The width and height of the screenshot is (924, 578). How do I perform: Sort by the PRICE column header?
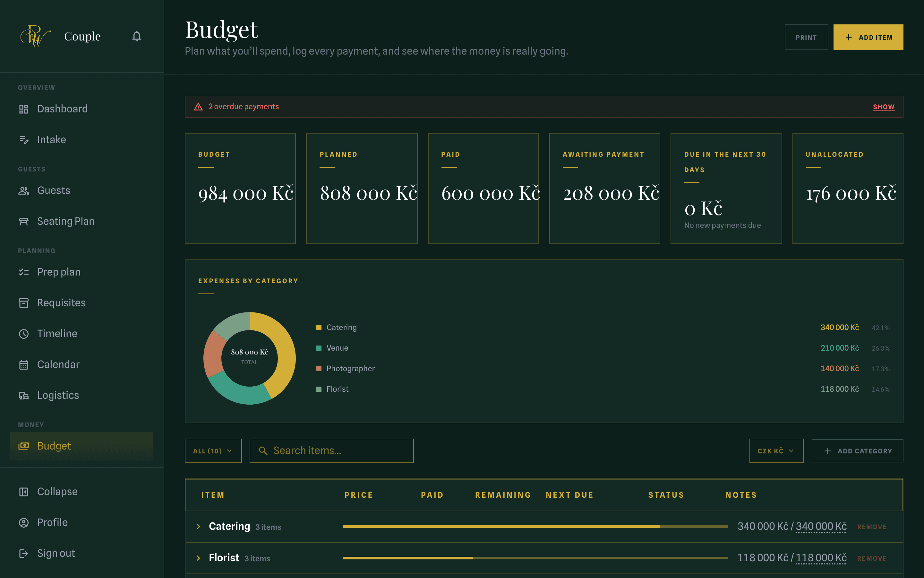(358, 495)
